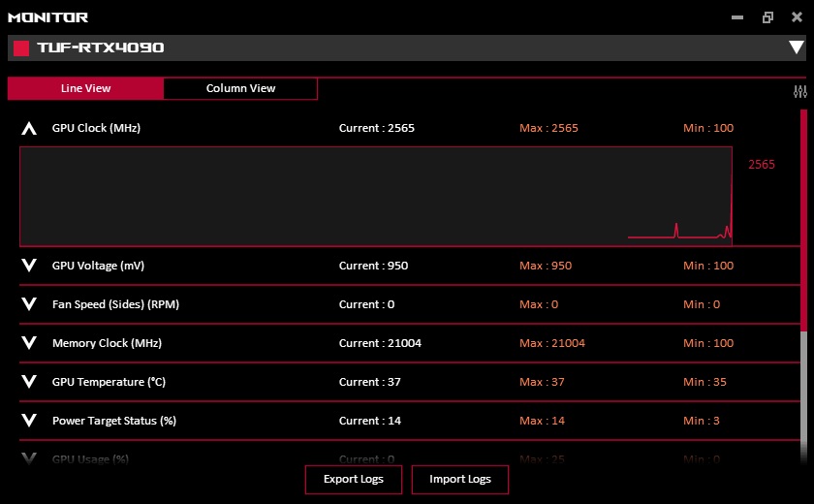Expand the Power Target Status (%) row

[29, 421]
